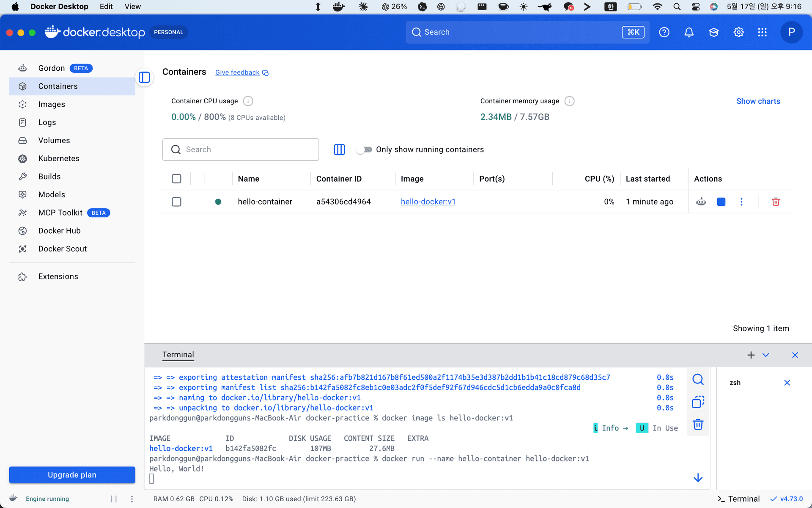Open the Logs section

(72, 122)
